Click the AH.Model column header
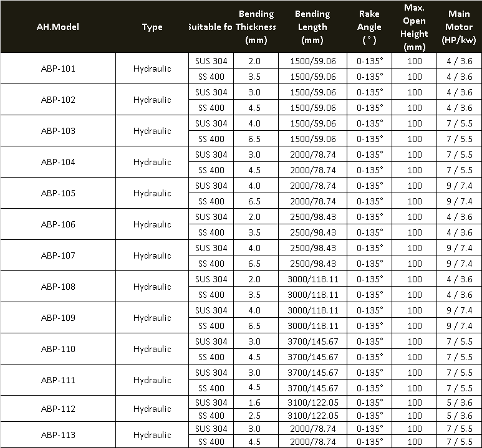Image resolution: width=482 pixels, height=448 pixels. [57, 27]
